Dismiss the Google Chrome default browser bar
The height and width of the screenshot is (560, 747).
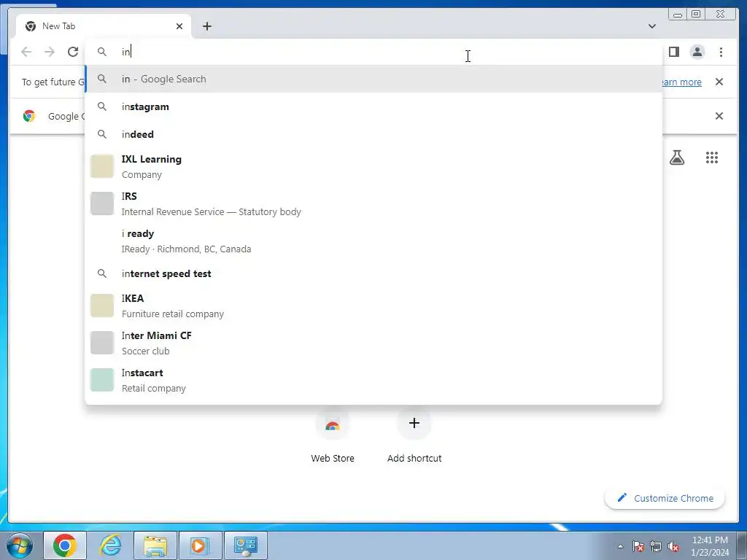[x=719, y=116]
